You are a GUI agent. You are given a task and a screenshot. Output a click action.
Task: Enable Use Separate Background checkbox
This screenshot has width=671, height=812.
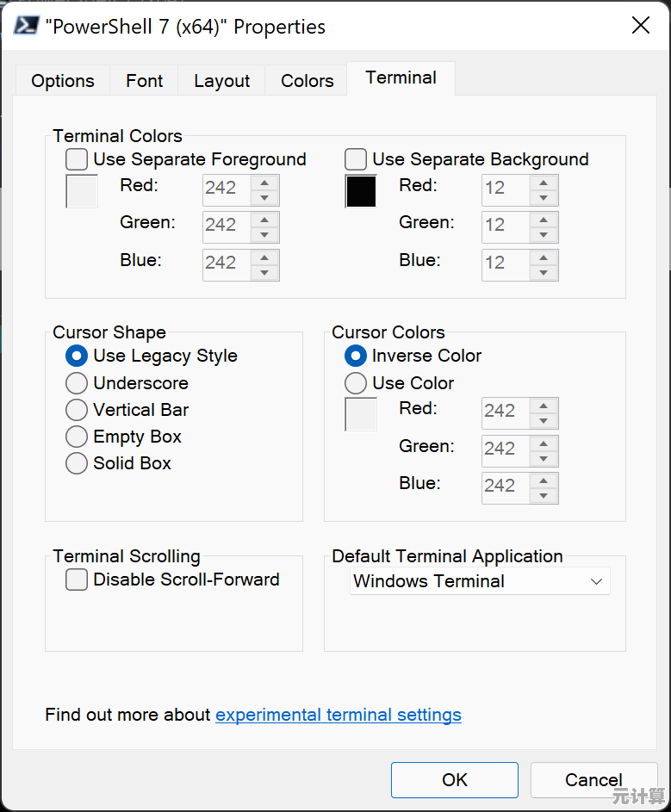tap(356, 159)
